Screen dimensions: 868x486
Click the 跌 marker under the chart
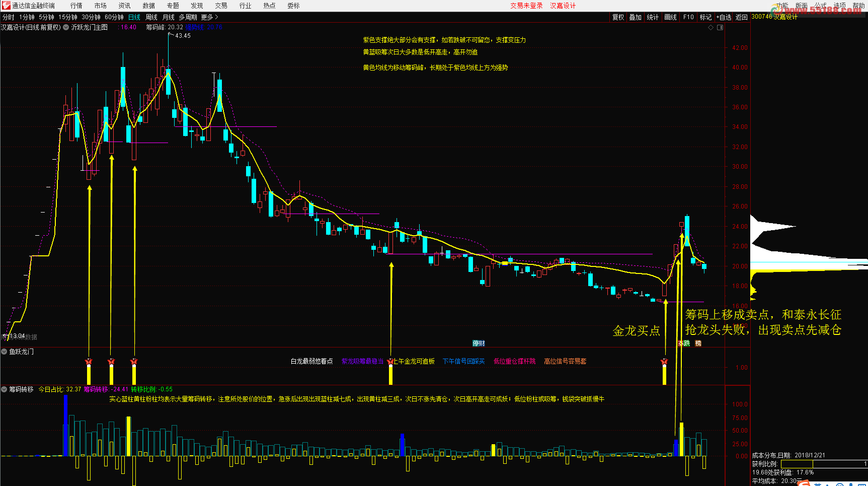687,343
